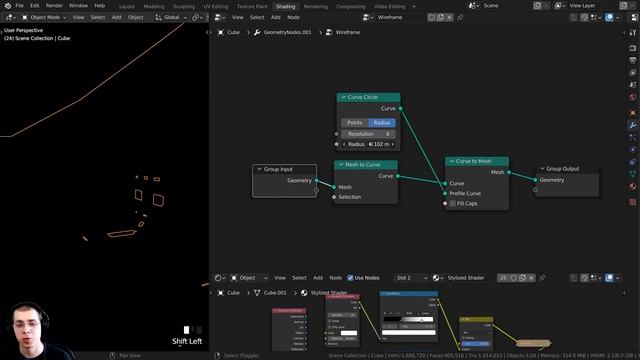
Task: Collapse the Curve to Mesh node
Action: [x=452, y=162]
